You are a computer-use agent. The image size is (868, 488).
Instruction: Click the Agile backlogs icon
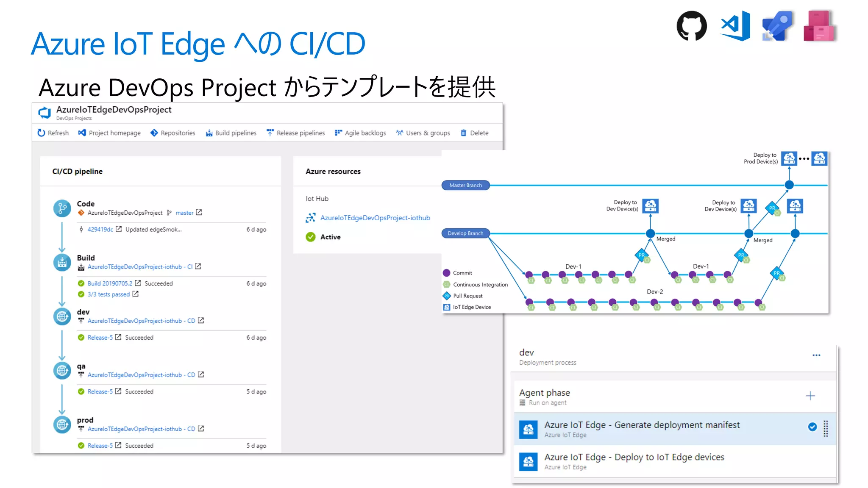338,133
